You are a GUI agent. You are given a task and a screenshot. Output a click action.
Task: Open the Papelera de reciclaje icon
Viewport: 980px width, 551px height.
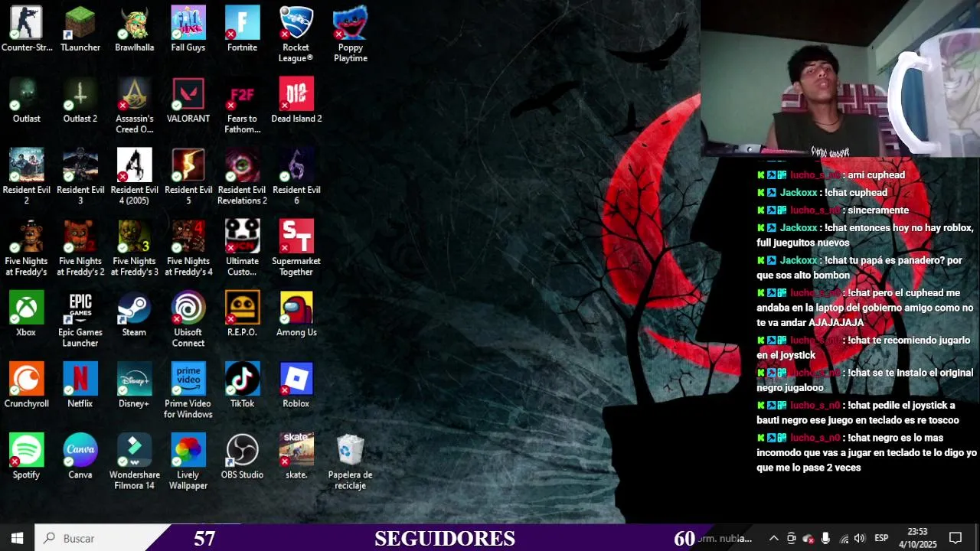point(351,461)
